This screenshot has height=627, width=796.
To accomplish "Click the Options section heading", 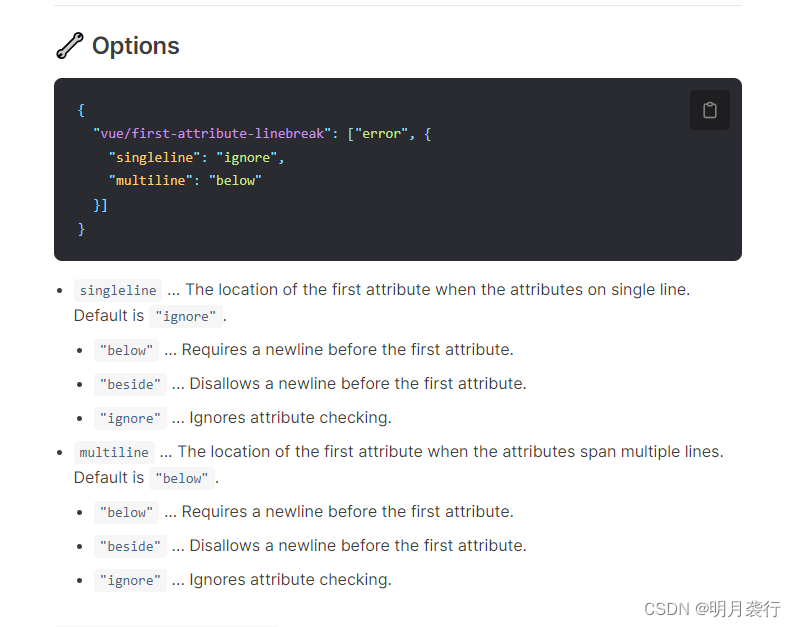I will 135,46.
